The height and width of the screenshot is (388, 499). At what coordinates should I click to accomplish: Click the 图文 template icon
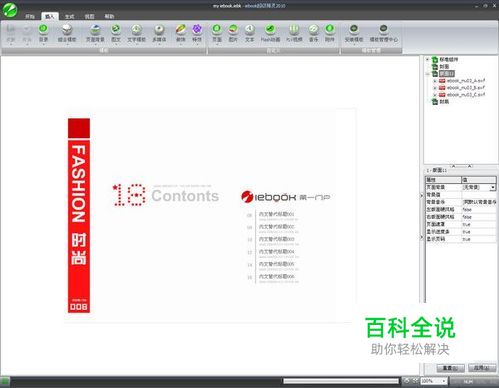coord(116,29)
